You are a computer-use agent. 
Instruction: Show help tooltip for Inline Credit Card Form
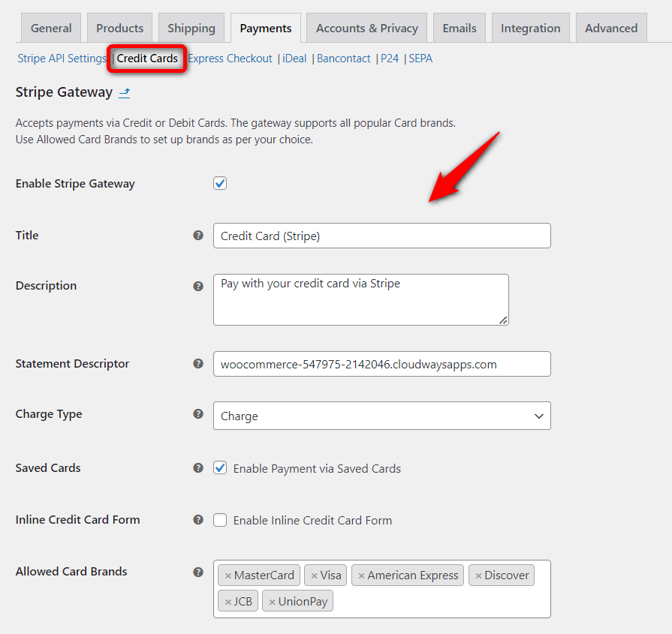(198, 520)
